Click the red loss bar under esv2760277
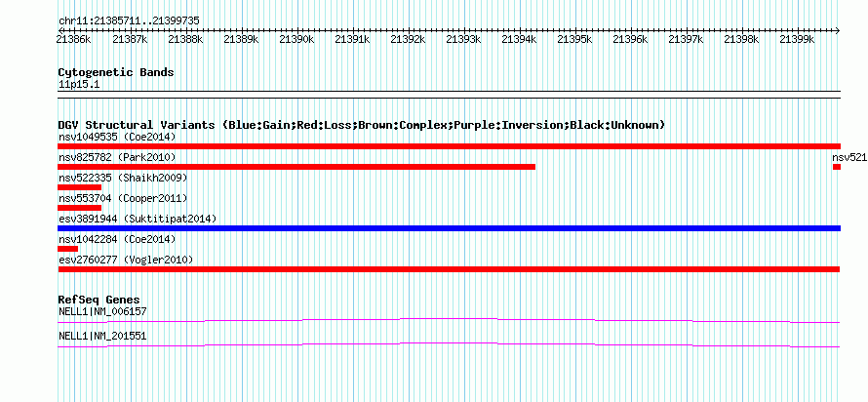Image resolution: width=868 pixels, height=402 pixels. click(x=449, y=269)
